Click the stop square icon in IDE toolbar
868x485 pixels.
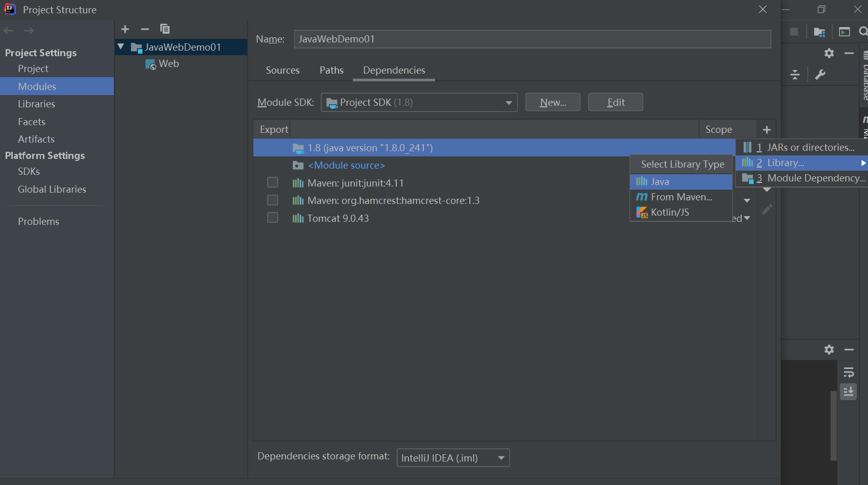pyautogui.click(x=794, y=32)
